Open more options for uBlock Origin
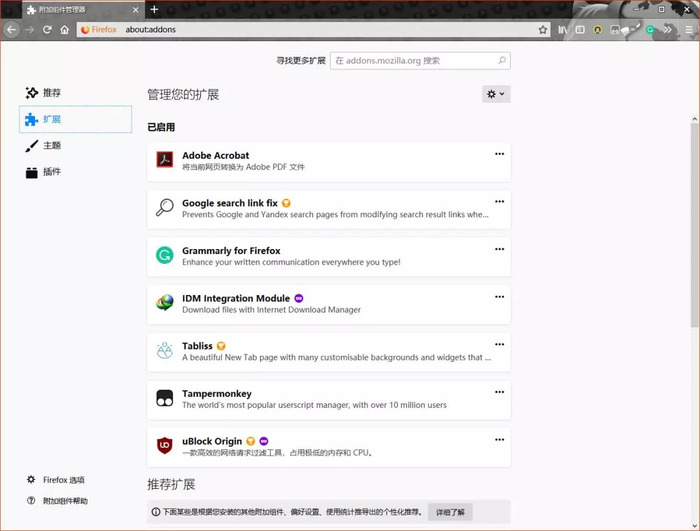 [x=500, y=439]
